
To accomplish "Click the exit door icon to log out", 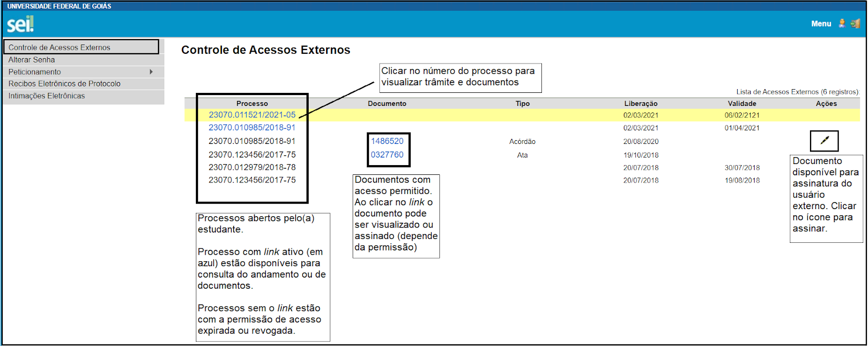I will [856, 23].
